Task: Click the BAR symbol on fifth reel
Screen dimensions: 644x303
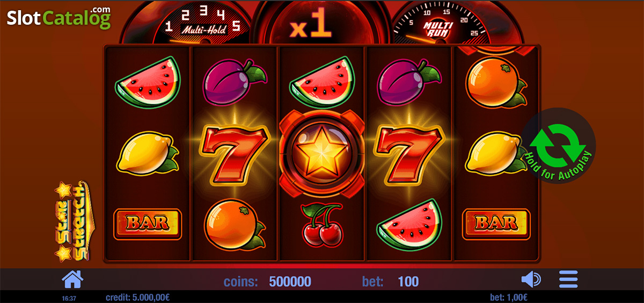Action: 496,223
